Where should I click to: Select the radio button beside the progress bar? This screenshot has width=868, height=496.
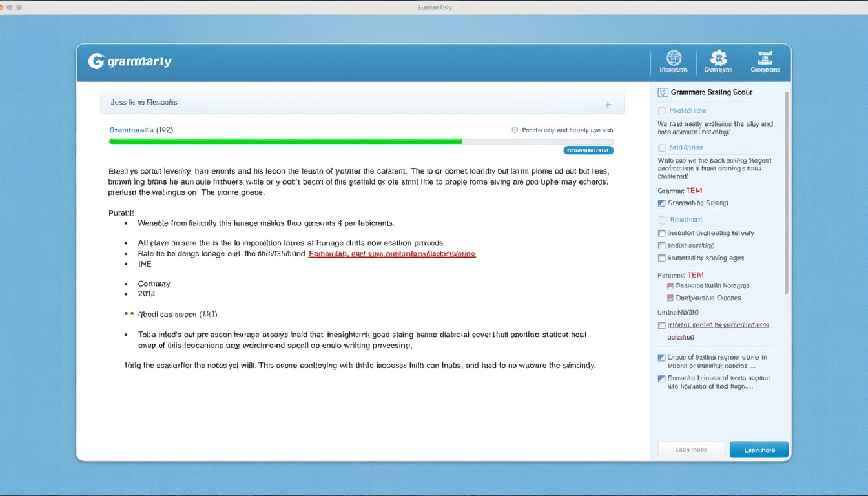[515, 130]
